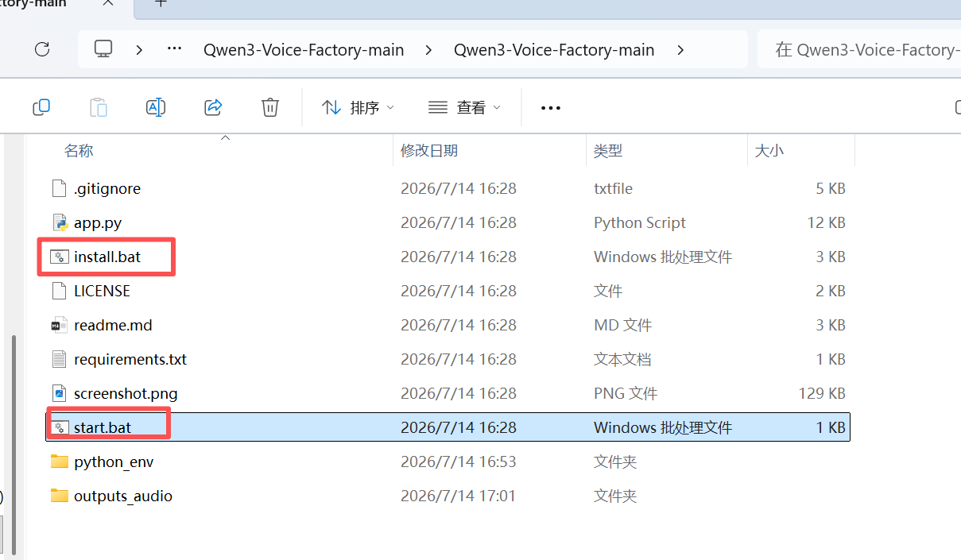961x560 pixels.
Task: Click the 129 KB size cell
Action: coord(821,393)
